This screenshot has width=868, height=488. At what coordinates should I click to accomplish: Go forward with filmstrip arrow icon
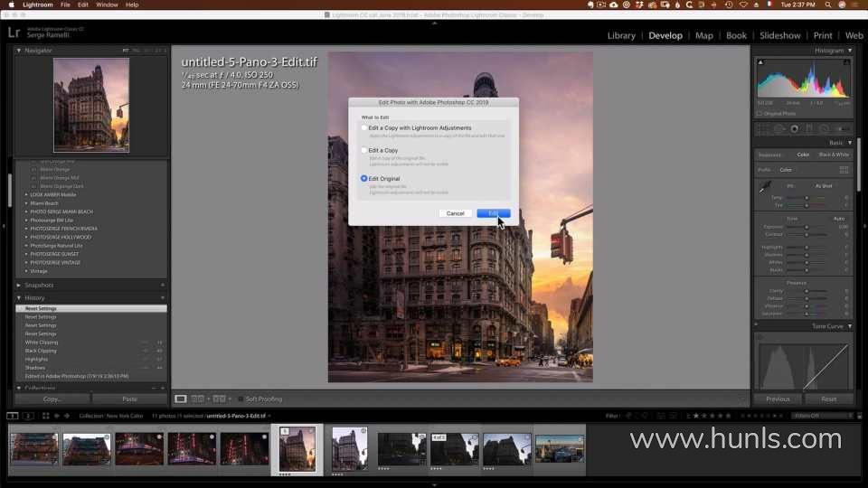tap(66, 416)
